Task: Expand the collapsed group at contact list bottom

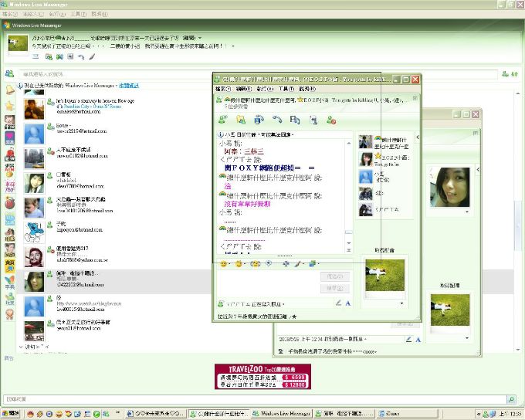Action: (21, 347)
